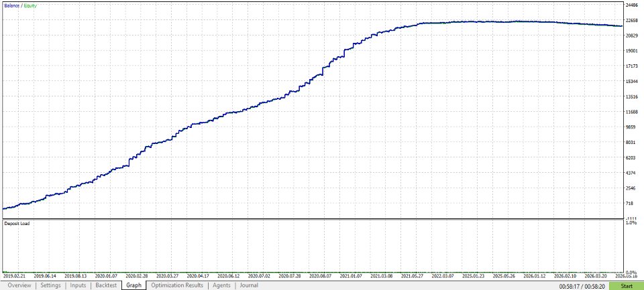Select the Graph tab
The height and width of the screenshot is (290, 644).
point(134,285)
